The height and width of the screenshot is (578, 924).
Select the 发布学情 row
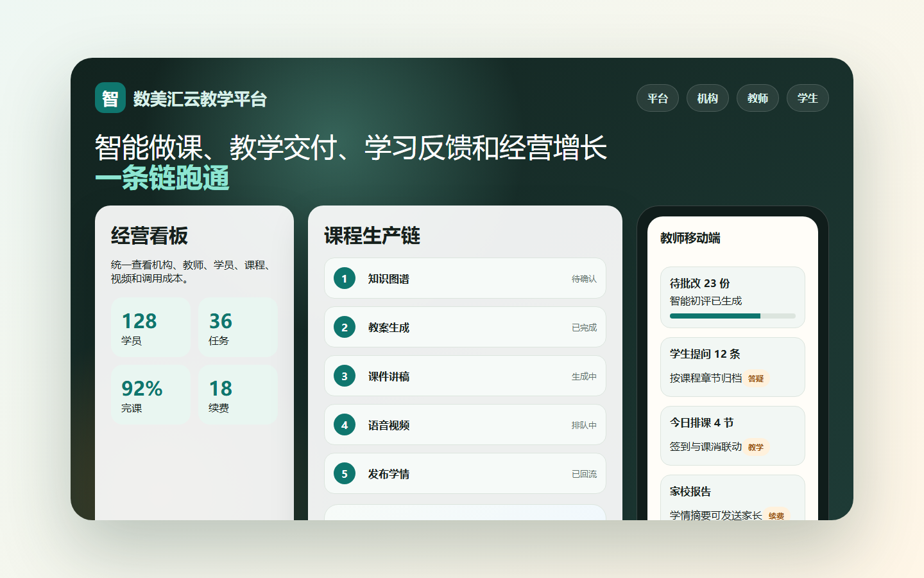pos(465,473)
